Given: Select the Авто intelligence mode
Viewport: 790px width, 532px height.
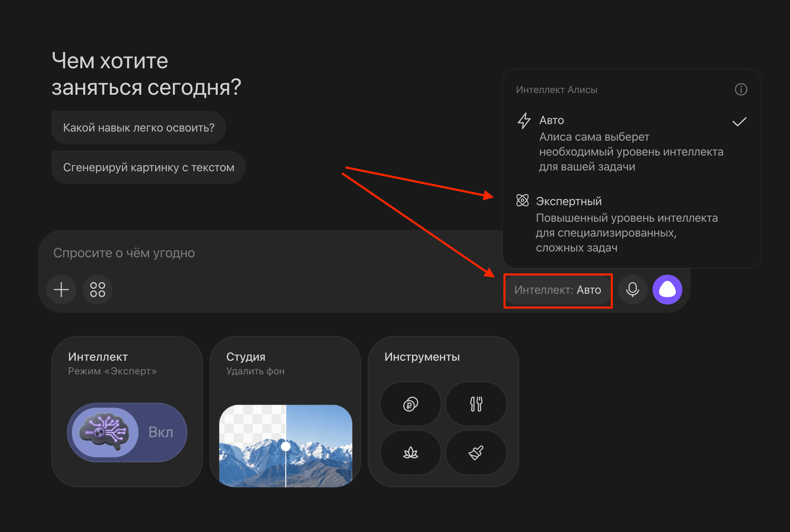Looking at the screenshot, I should tap(632, 143).
